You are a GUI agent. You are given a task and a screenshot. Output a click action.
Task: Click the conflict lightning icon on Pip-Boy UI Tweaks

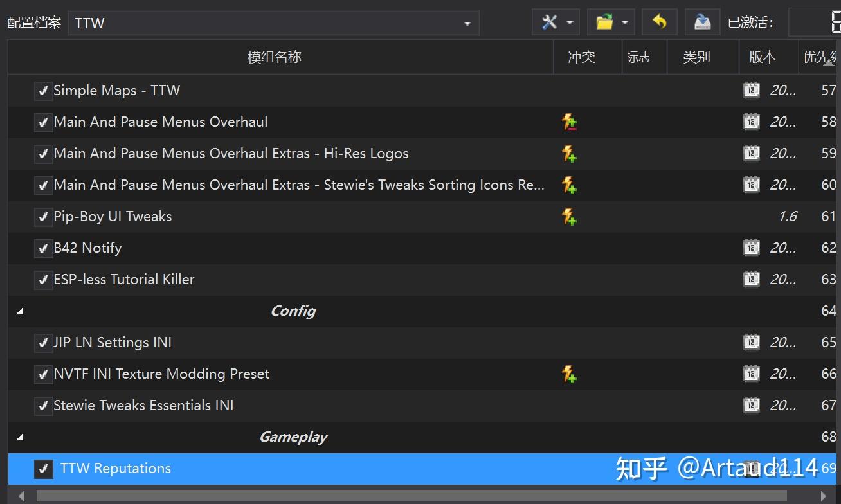(568, 217)
